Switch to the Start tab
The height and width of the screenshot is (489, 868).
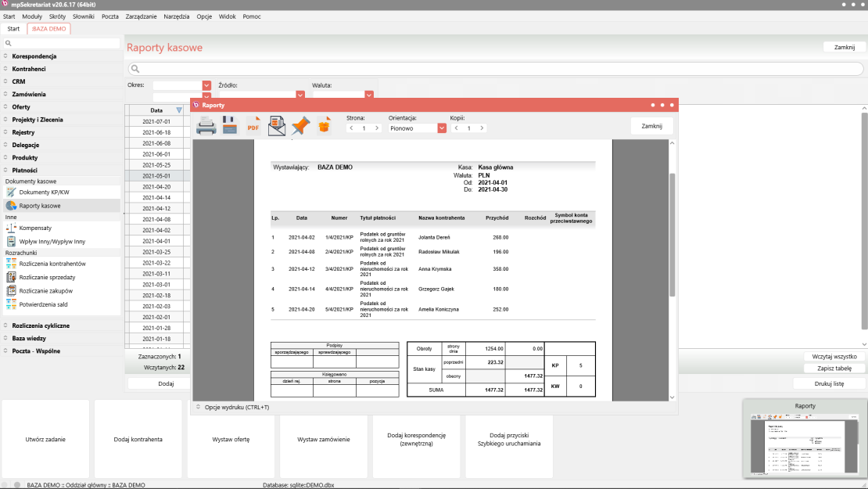point(13,29)
